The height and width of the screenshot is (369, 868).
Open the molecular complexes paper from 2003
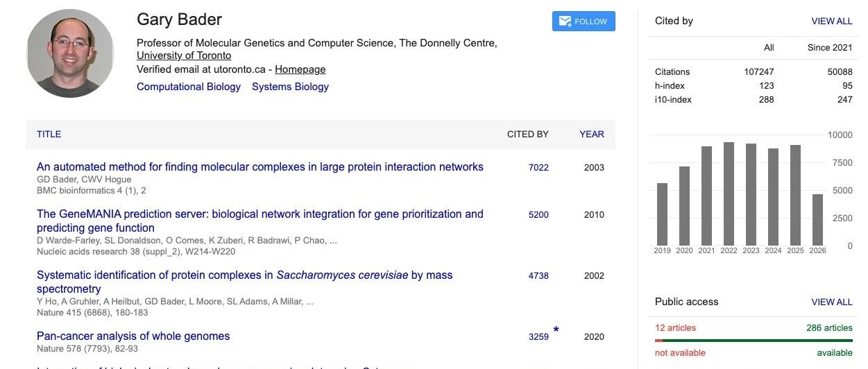(x=260, y=167)
